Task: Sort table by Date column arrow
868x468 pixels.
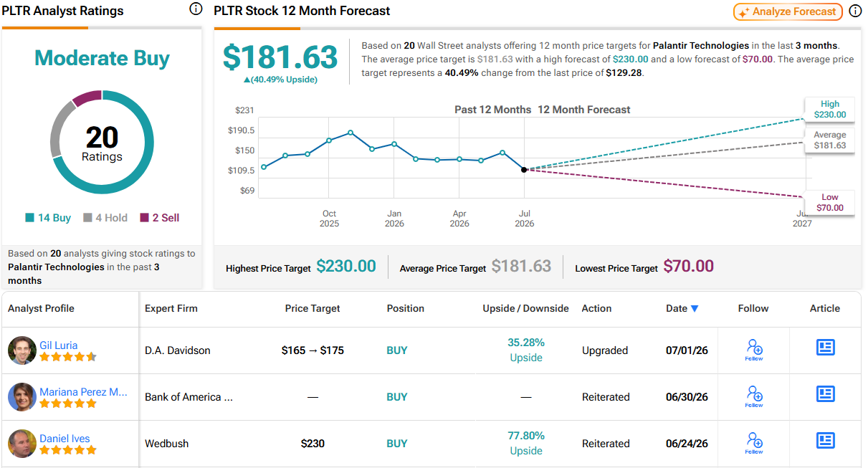Action: point(694,309)
